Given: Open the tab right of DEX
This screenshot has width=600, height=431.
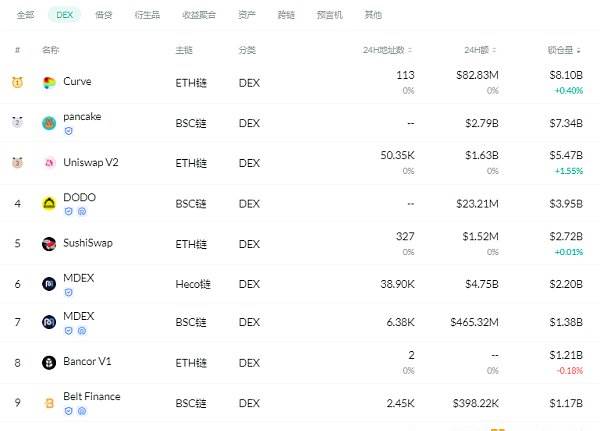Looking at the screenshot, I should tap(104, 15).
